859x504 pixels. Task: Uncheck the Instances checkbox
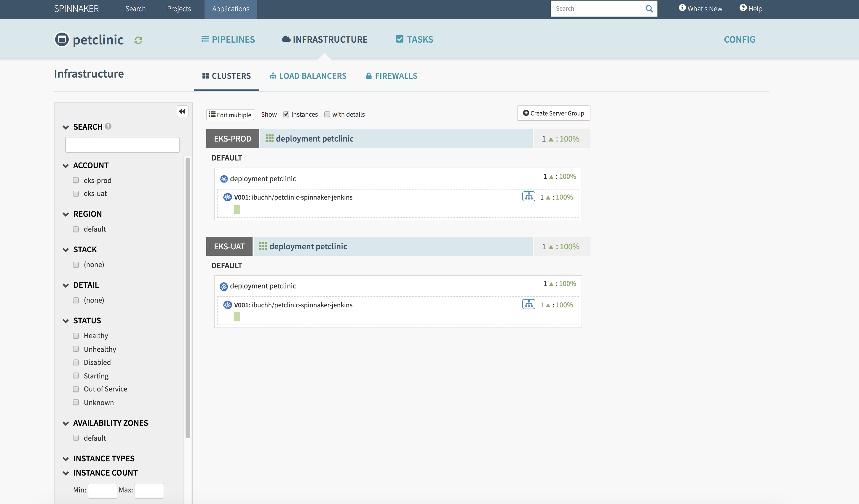(x=286, y=114)
